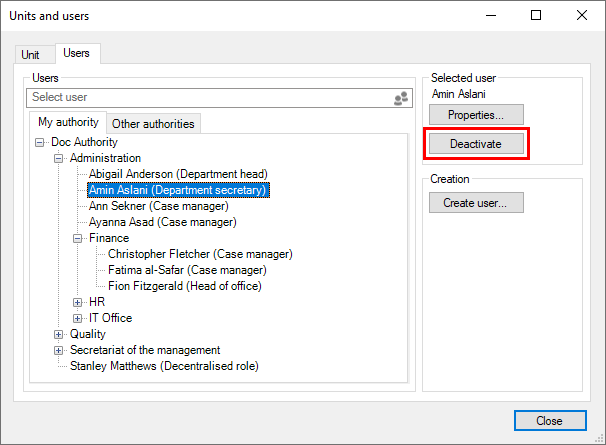Image resolution: width=606 pixels, height=445 pixels.
Task: Click the Create user button
Action: click(476, 203)
